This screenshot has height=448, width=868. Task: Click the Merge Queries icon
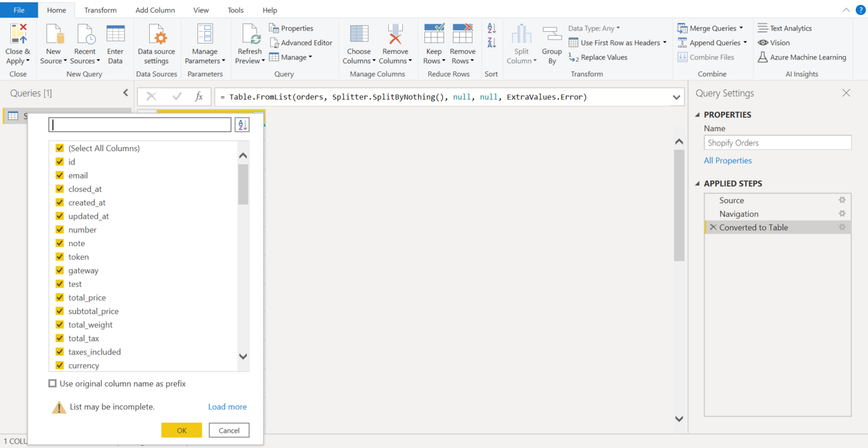(682, 28)
